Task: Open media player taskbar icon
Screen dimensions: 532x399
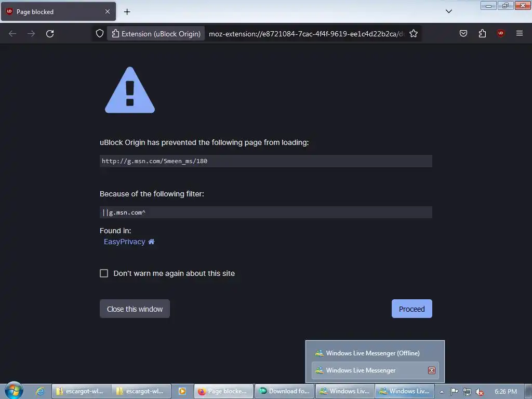Action: click(x=182, y=391)
